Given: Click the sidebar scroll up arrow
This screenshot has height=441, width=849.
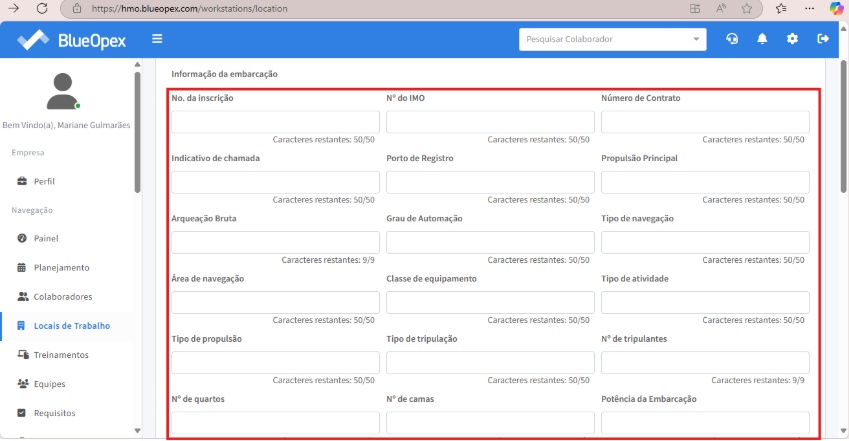Looking at the screenshot, I should click(138, 64).
